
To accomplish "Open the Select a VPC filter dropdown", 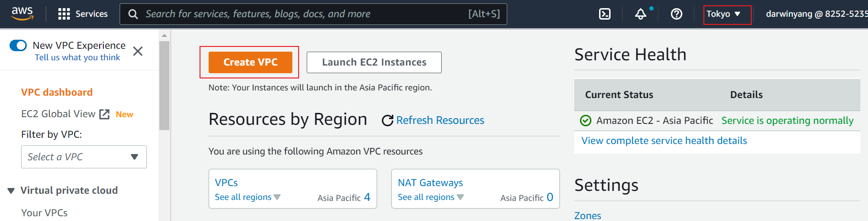I will coord(84,157).
